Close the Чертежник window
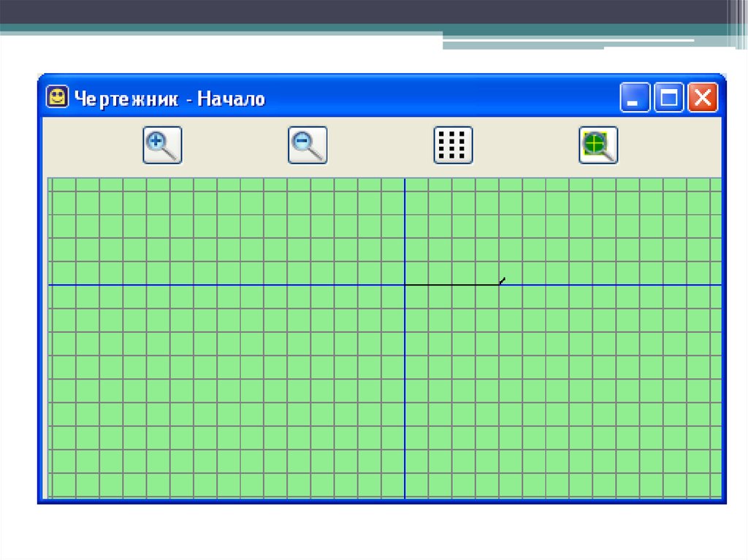Screen dimensions: 748x560 (703, 97)
